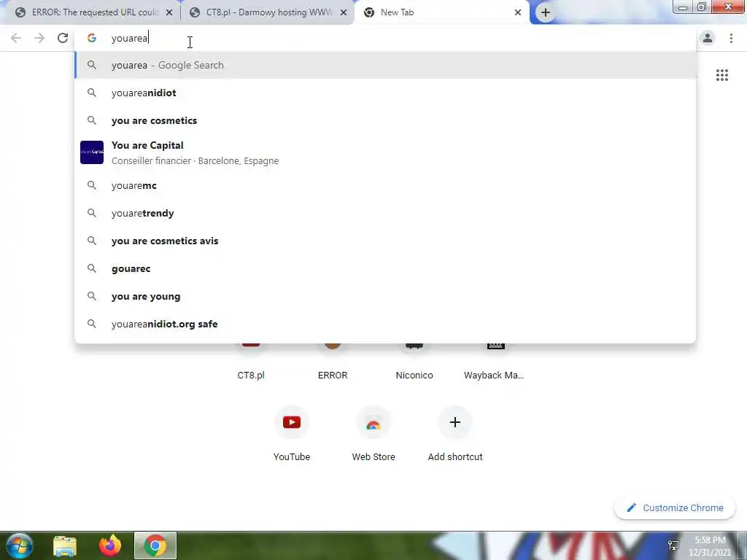Choose the gouarec suggestion
The height and width of the screenshot is (560, 747).
(x=385, y=268)
